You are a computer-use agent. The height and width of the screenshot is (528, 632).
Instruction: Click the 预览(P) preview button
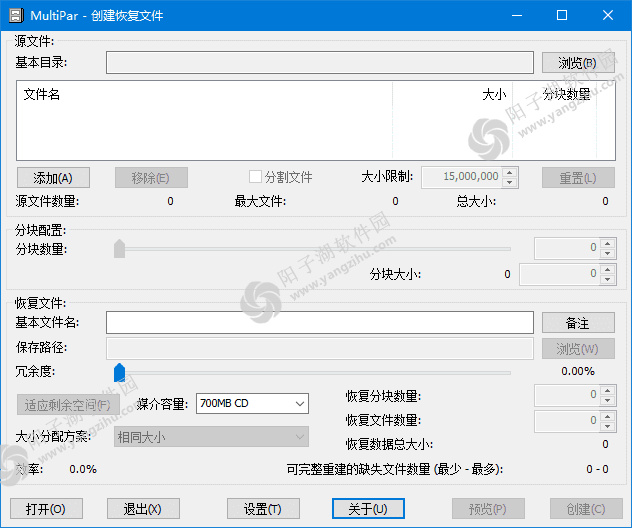[488, 509]
